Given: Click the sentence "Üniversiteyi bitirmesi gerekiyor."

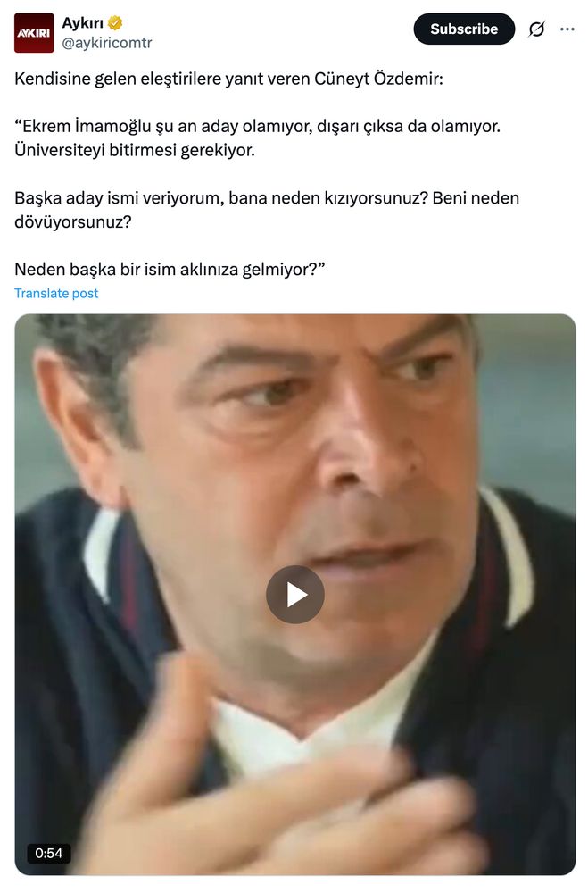Looking at the screenshot, I should tap(135, 150).
